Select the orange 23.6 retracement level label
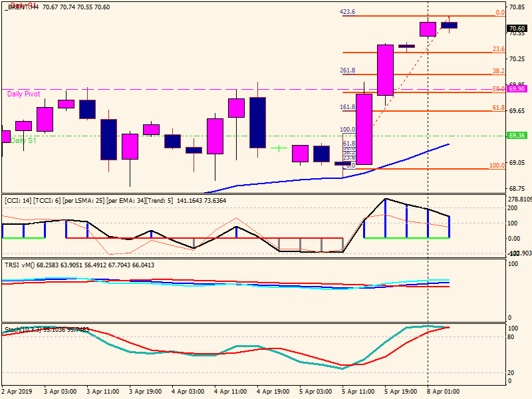The image size is (532, 399). (498, 49)
